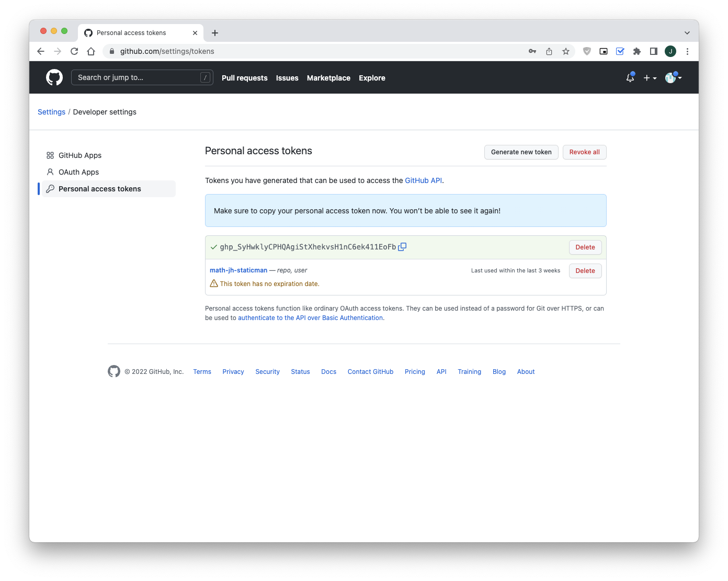Open the Status footer link
This screenshot has height=581, width=728.
coord(301,372)
